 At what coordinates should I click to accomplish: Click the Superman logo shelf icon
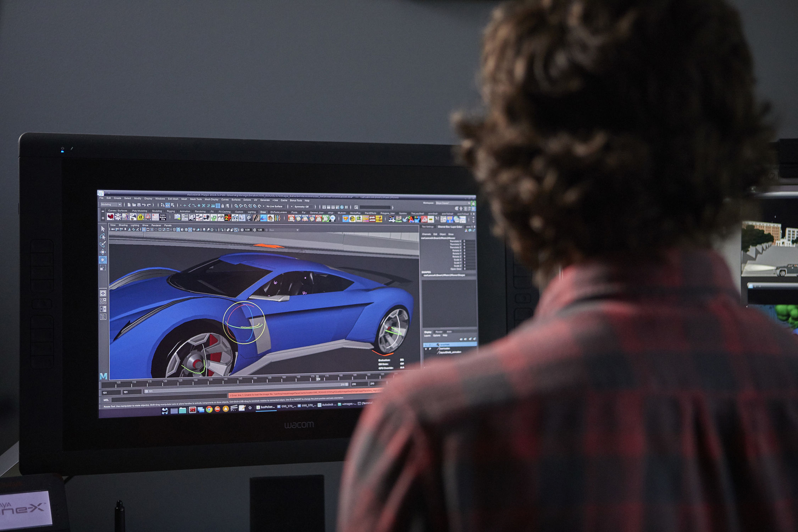click(x=345, y=219)
